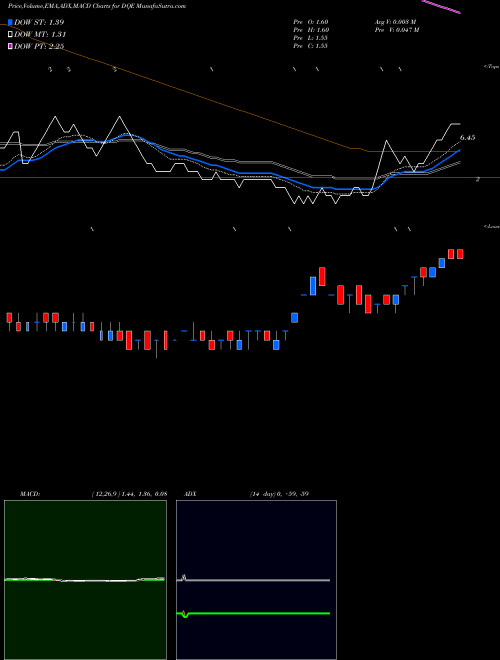The width and height of the screenshot is (500, 660).
Task: Click the 'Pre O: 1.60' value
Action: 311,22
